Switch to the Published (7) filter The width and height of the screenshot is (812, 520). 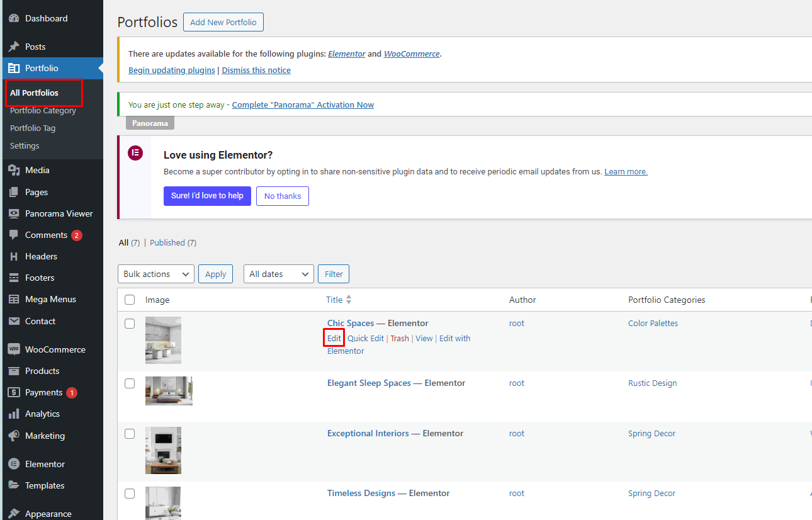point(173,242)
